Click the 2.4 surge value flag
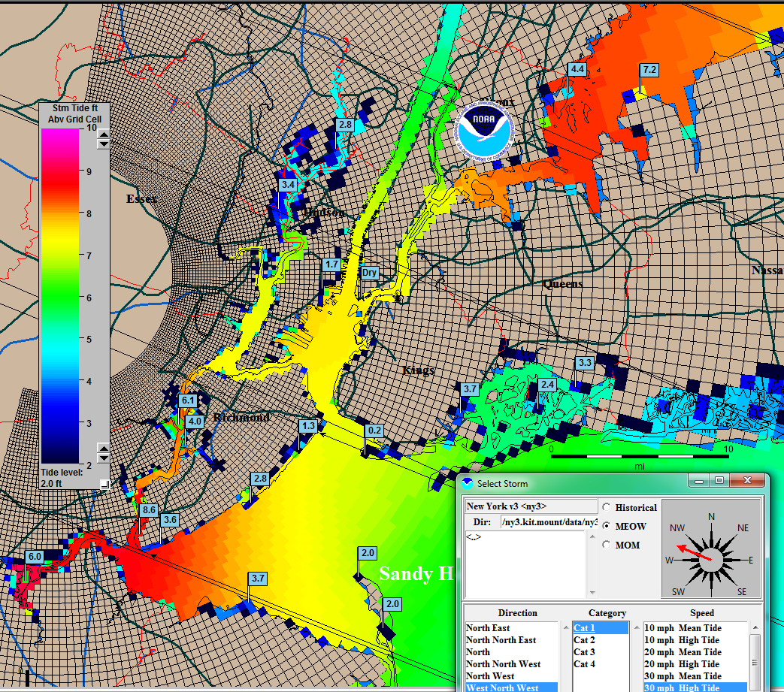784x692 pixels. 547,384
